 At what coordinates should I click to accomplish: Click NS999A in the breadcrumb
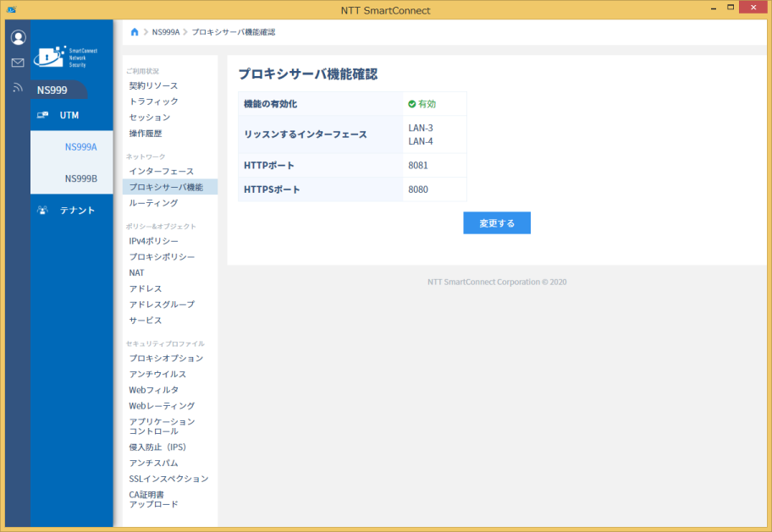pyautogui.click(x=166, y=32)
